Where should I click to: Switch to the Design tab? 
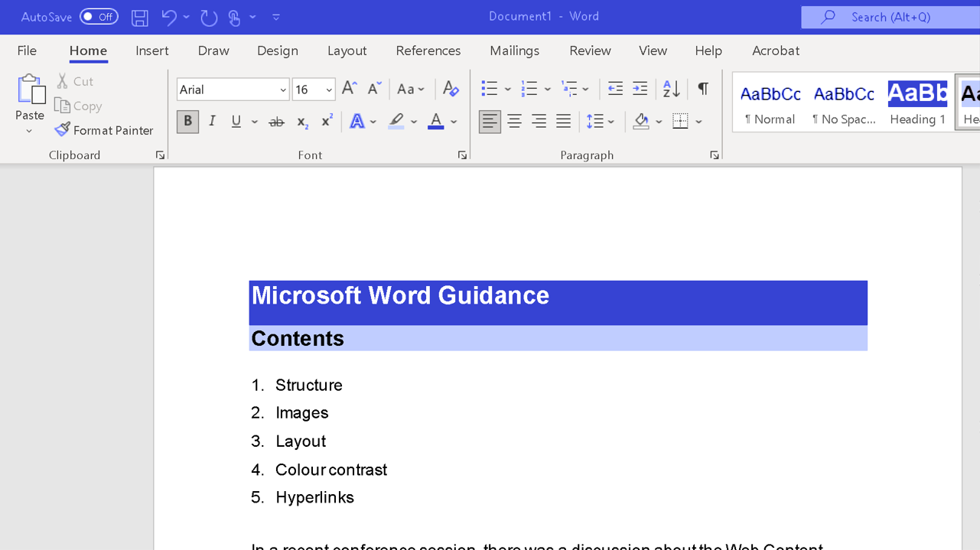278,50
